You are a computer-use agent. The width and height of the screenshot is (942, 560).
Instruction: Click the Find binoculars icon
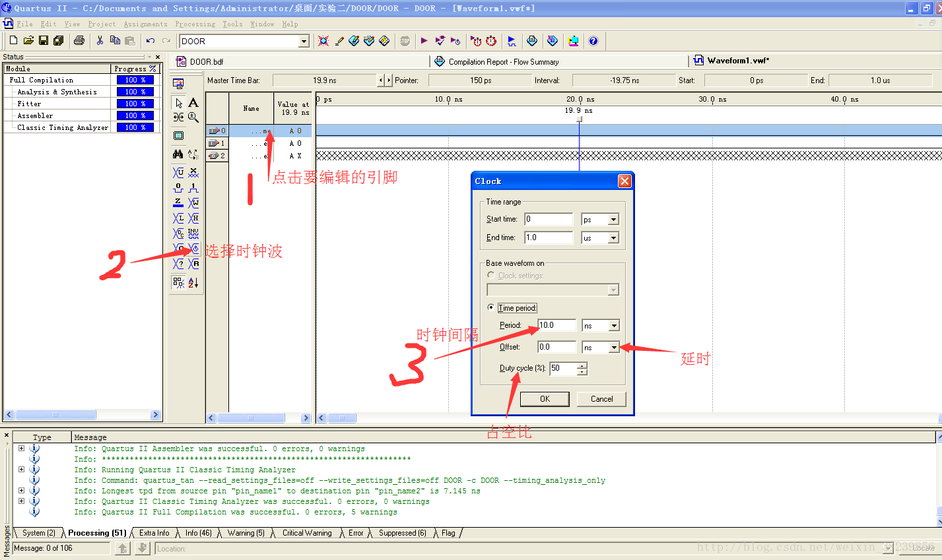(x=178, y=154)
